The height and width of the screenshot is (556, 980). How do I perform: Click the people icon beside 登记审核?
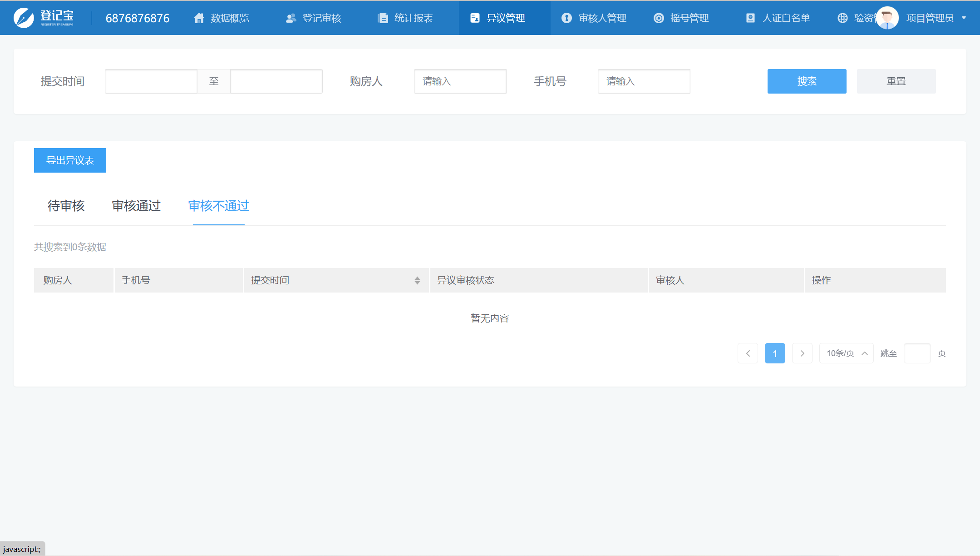(x=291, y=18)
